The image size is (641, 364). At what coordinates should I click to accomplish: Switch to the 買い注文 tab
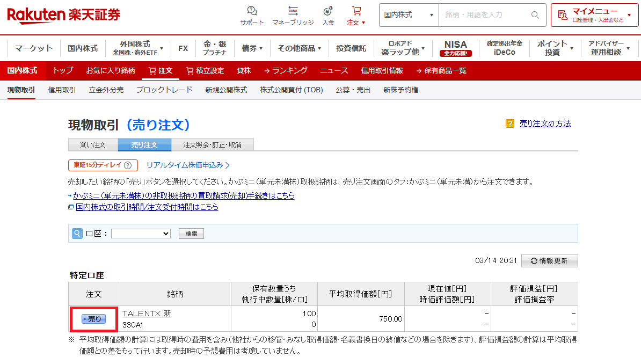(93, 145)
